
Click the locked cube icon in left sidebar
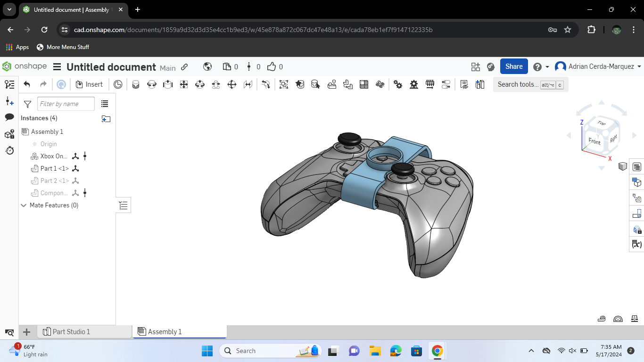coord(9,134)
